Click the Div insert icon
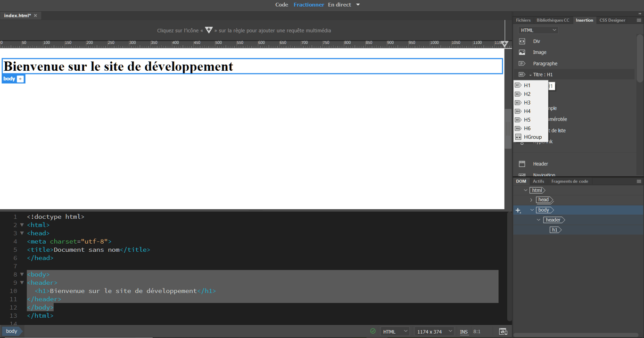This screenshot has width=644, height=338. tap(522, 41)
